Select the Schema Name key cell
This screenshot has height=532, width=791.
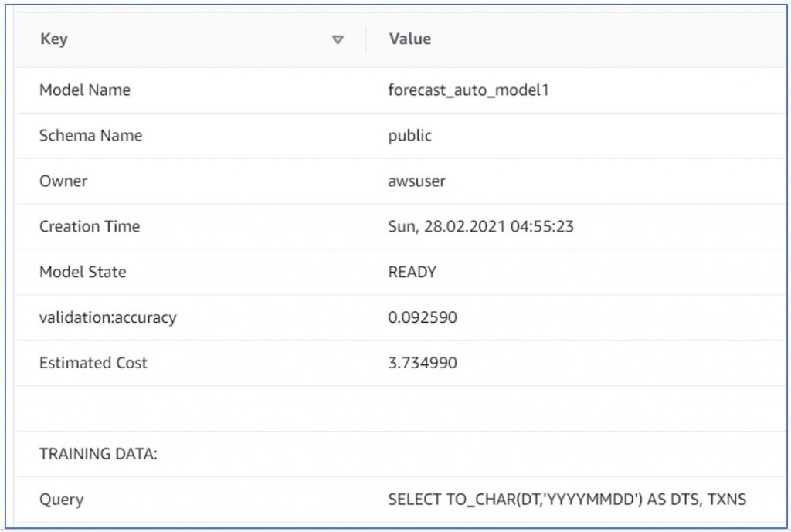[91, 135]
